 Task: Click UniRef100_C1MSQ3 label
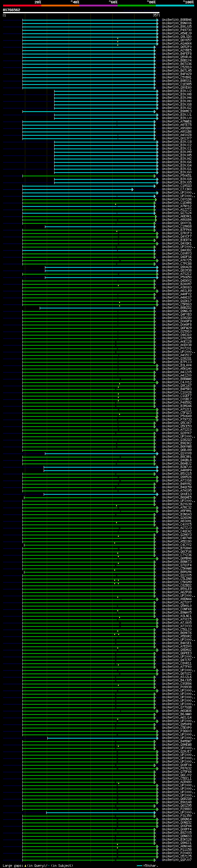click(177, 186)
